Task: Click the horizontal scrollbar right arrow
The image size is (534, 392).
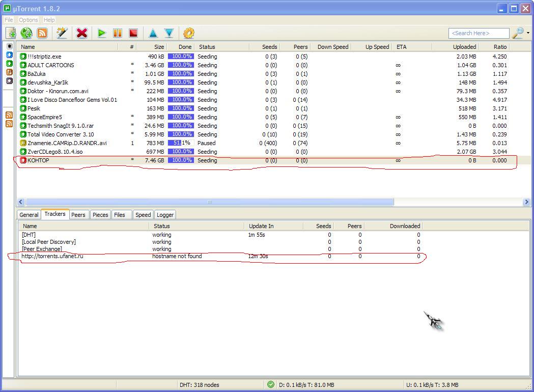Action: tap(526, 202)
